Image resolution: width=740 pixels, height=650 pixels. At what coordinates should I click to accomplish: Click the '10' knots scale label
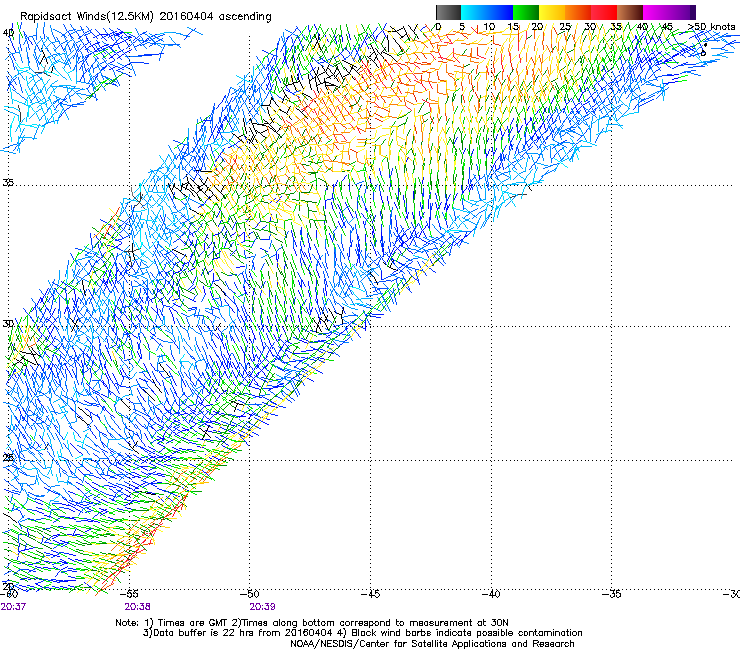489,27
